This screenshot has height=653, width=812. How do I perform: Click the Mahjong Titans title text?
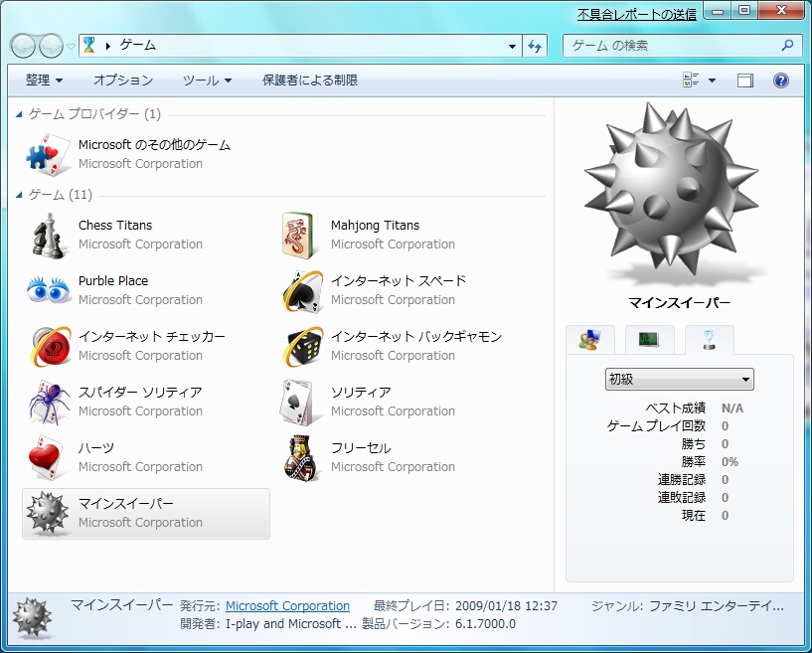coord(375,226)
